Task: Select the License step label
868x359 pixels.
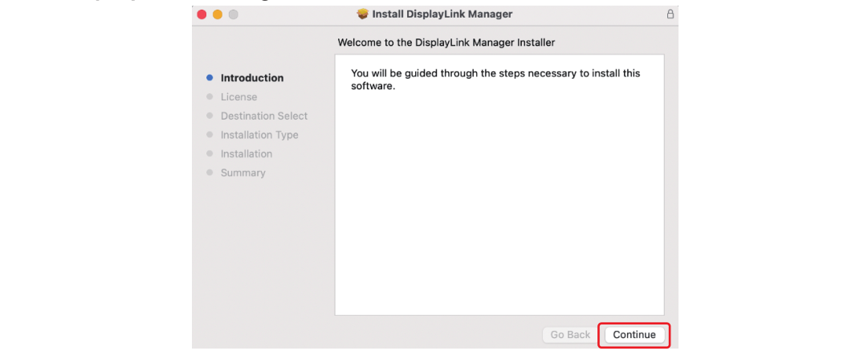Action: point(238,97)
